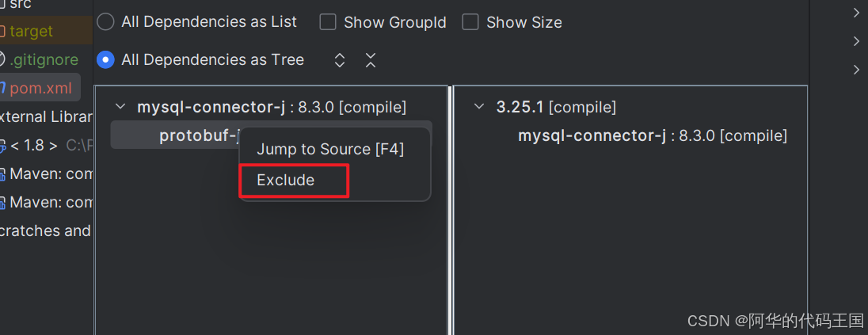
Task: Choose Exclude from the context menu
Action: (x=286, y=180)
